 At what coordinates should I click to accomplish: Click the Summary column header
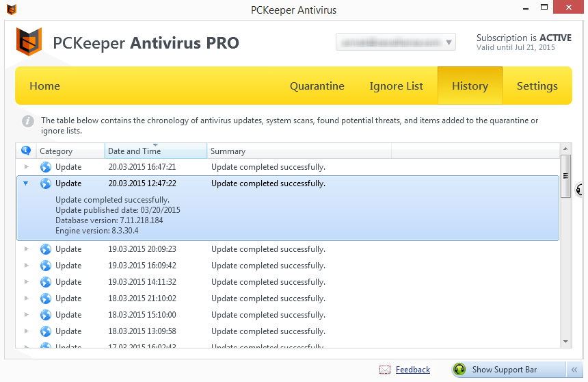click(299, 151)
